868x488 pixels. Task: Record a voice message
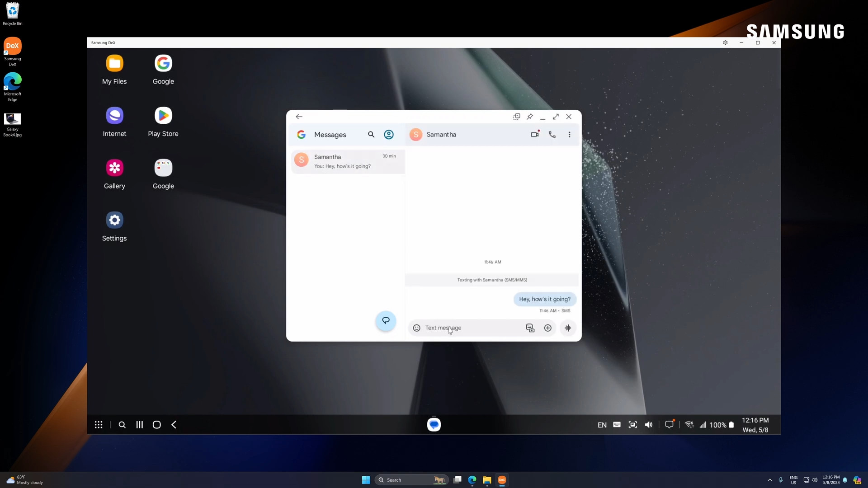pyautogui.click(x=568, y=328)
